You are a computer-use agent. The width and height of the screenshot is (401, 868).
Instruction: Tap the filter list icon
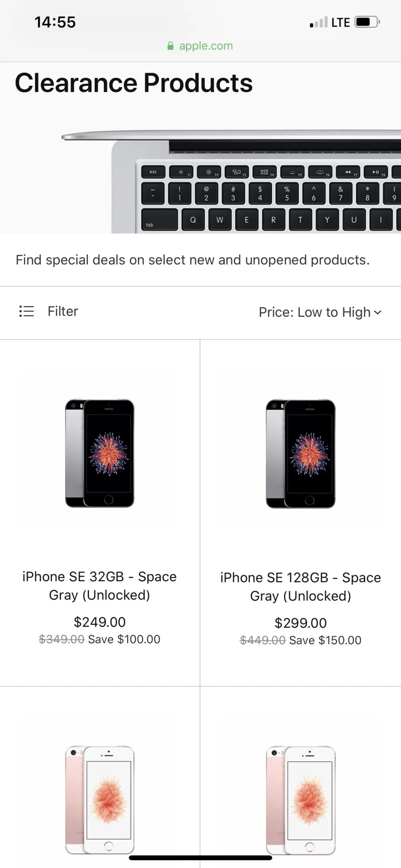click(26, 311)
